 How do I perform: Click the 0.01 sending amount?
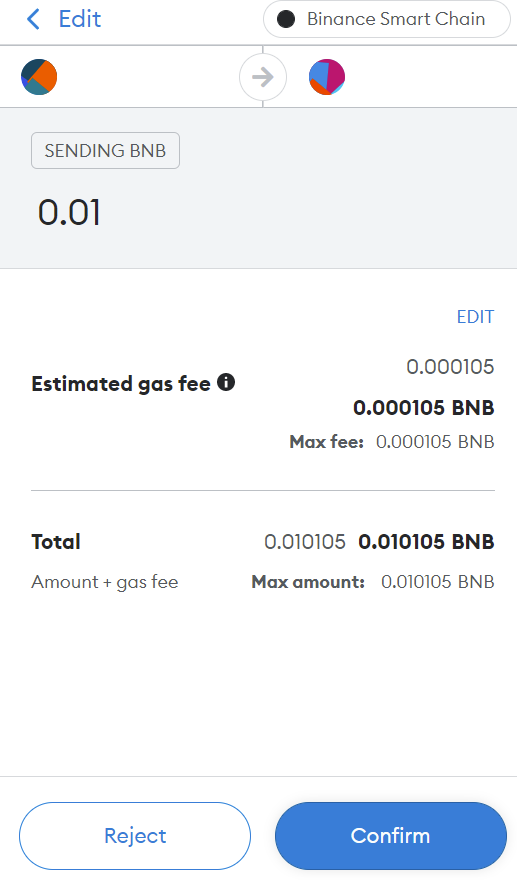[x=69, y=213]
